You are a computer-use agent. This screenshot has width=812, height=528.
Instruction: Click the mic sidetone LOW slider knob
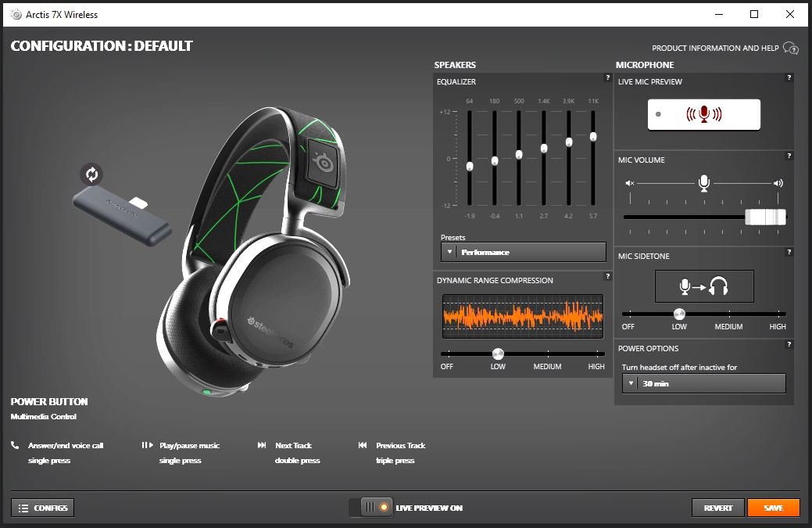(679, 314)
